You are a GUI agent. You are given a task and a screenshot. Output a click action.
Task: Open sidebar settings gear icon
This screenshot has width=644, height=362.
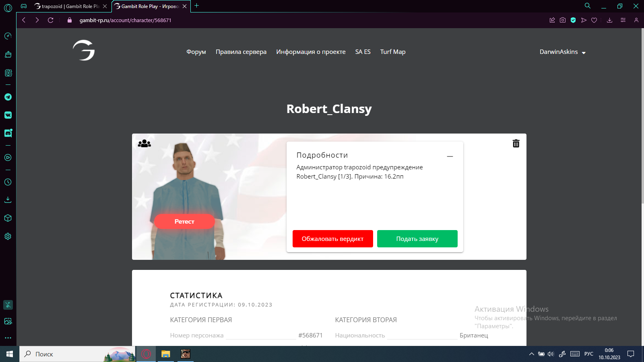click(8, 237)
